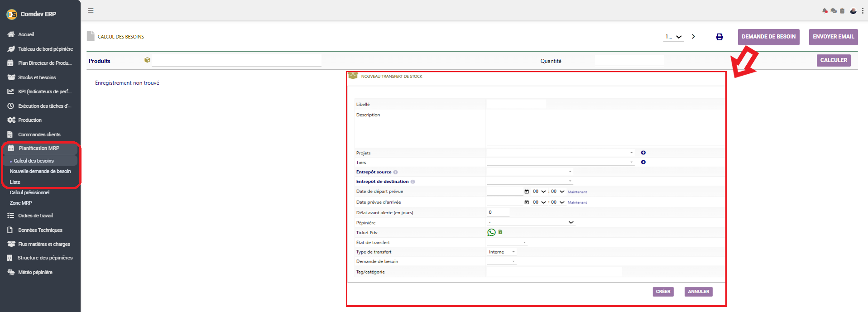Open calendar for Date de départ prévue
The image size is (868, 312).
(x=527, y=192)
